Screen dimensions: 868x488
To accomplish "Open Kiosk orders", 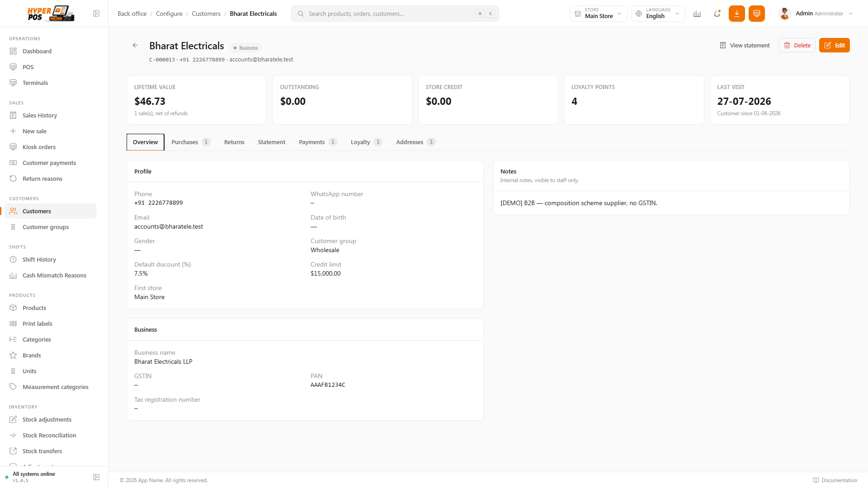I will (x=51, y=147).
